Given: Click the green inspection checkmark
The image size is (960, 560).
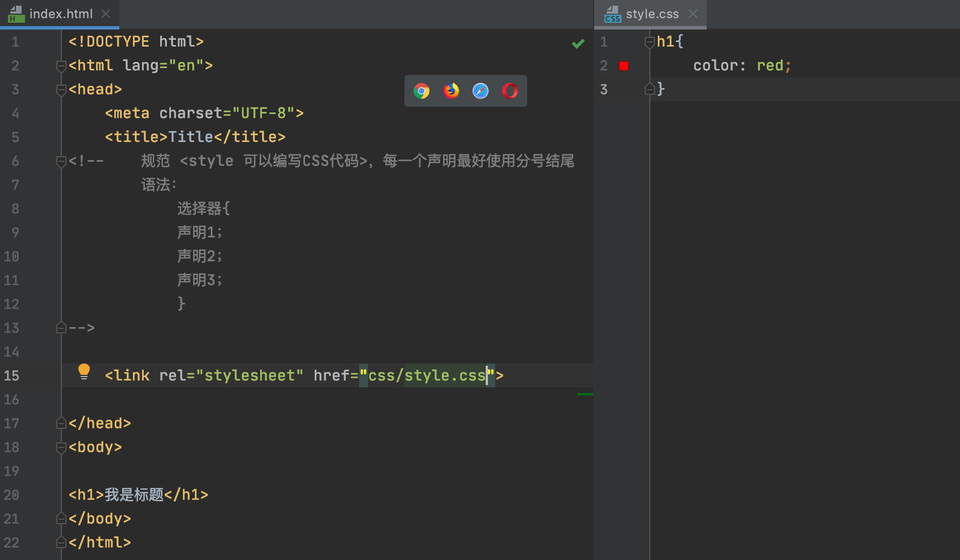Looking at the screenshot, I should [578, 44].
